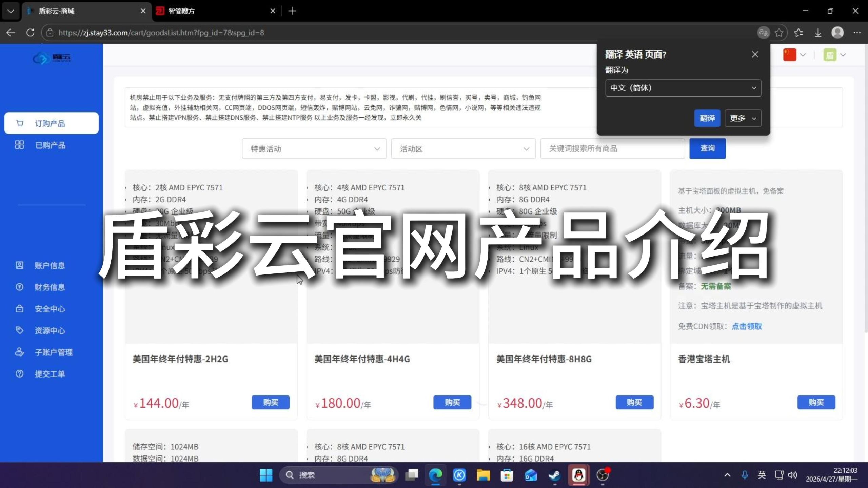Expand the 特惠活动 category dropdown

pos(314,148)
